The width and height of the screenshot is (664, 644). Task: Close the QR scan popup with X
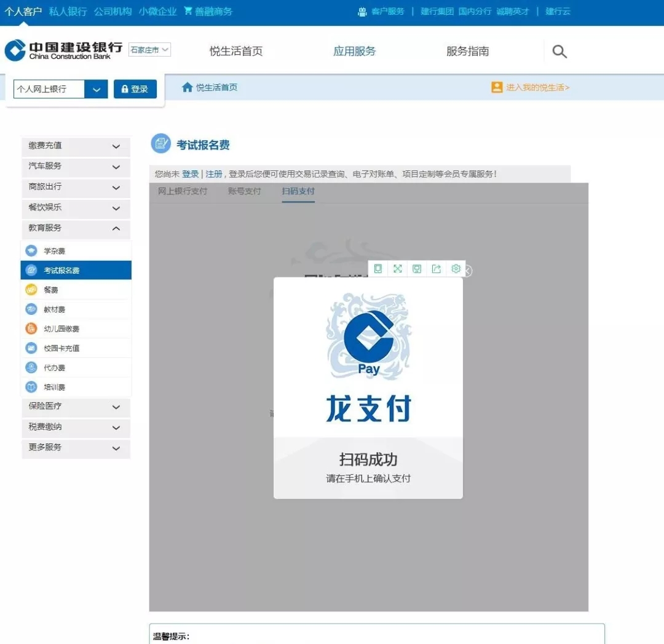(468, 271)
